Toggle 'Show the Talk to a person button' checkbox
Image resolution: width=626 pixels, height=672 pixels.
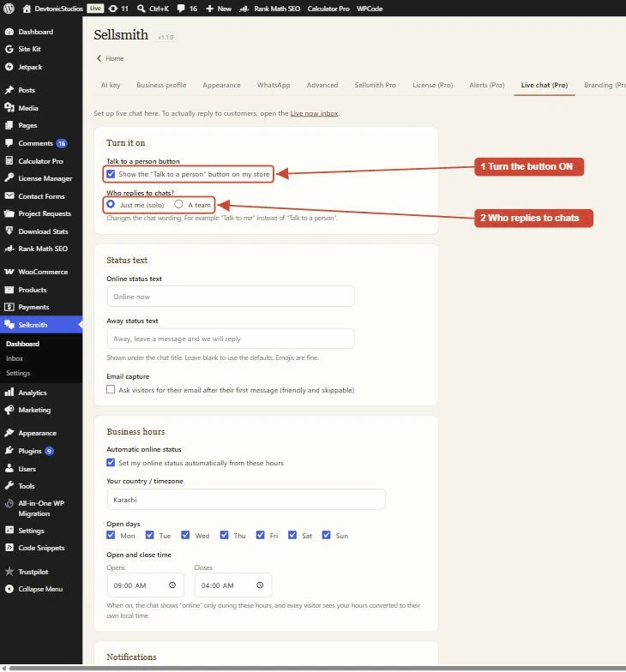(x=111, y=174)
